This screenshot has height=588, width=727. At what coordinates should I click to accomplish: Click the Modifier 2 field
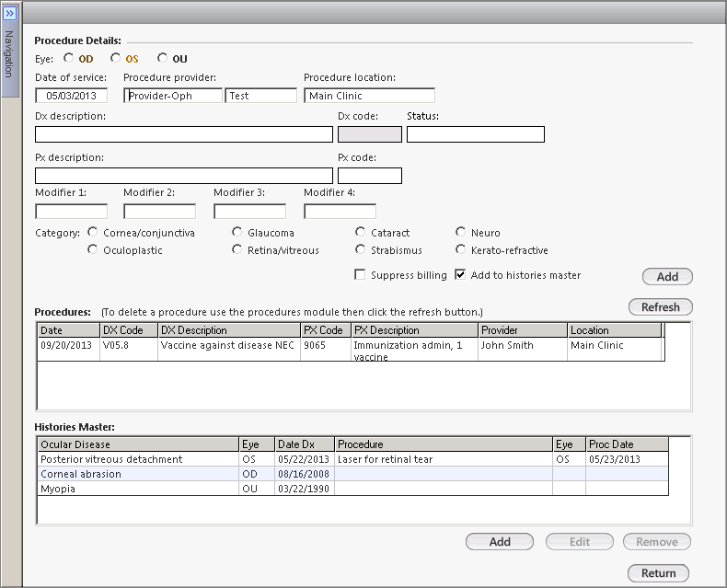pos(159,212)
